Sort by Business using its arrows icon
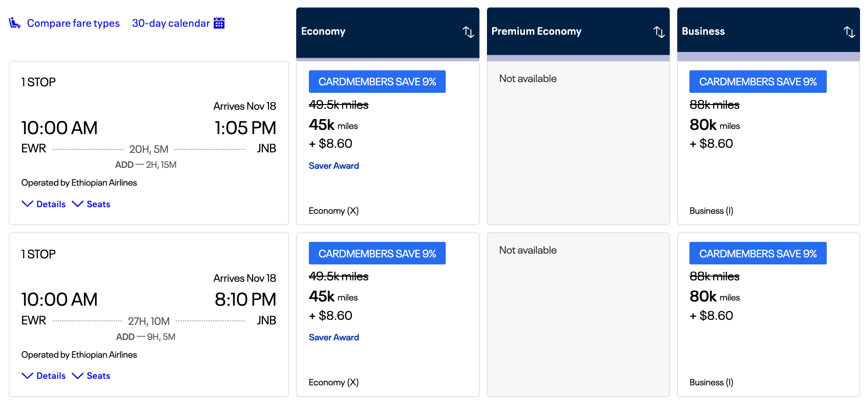The height and width of the screenshot is (406, 868). pyautogui.click(x=849, y=32)
